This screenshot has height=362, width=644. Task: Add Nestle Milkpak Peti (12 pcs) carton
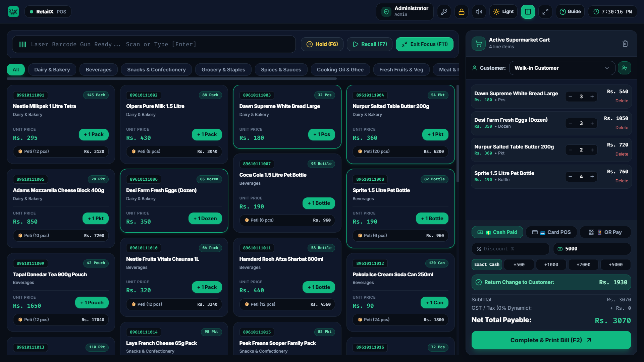click(x=61, y=152)
